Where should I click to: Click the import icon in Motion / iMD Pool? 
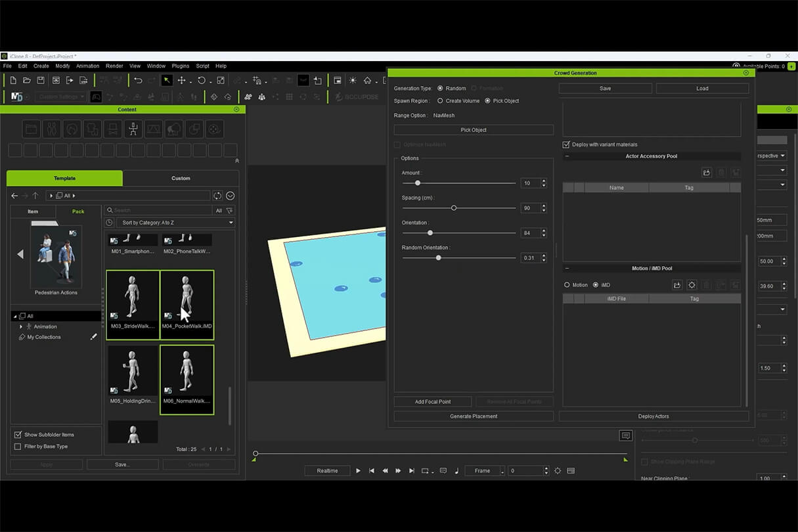click(677, 285)
